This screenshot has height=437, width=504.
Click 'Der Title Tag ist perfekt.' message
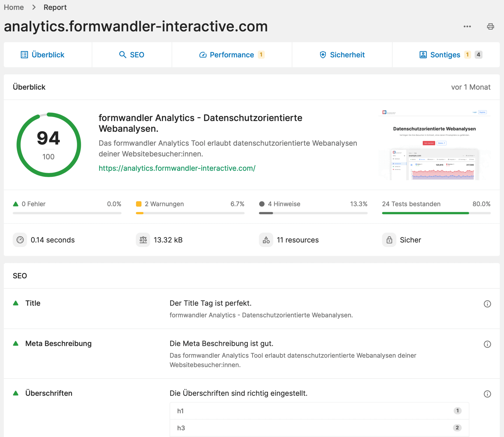click(x=211, y=303)
